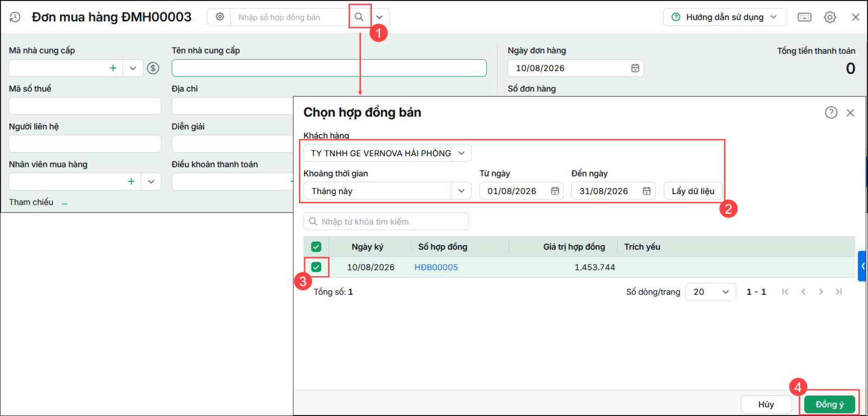
Task: Focus the Tên nhà cung cấp field
Action: (x=329, y=68)
